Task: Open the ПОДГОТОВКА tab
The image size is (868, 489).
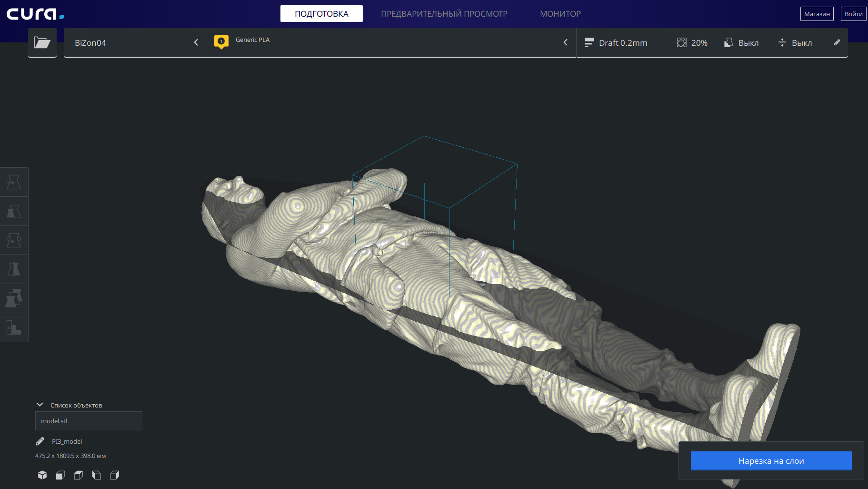Action: coord(321,14)
